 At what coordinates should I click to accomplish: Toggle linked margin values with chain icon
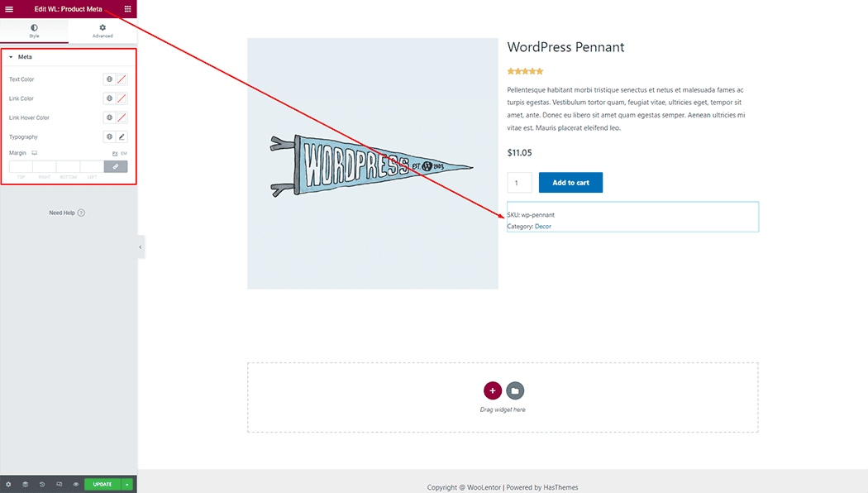tap(115, 165)
